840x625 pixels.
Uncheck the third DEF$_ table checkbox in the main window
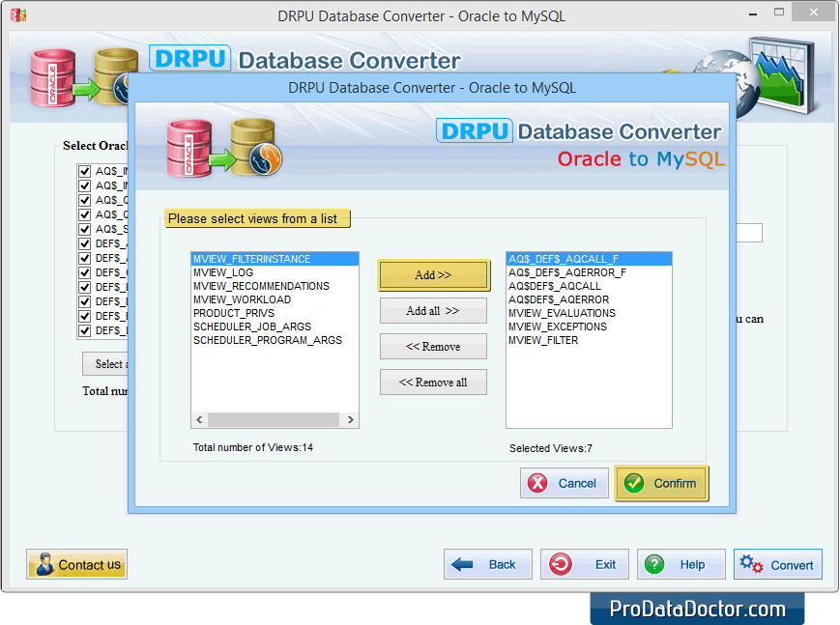85,272
